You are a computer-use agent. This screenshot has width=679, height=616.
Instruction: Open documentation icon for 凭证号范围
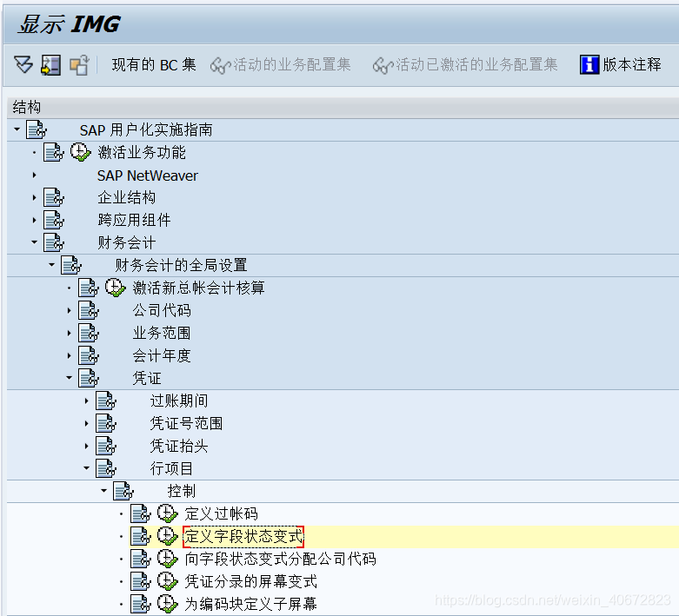coord(106,423)
